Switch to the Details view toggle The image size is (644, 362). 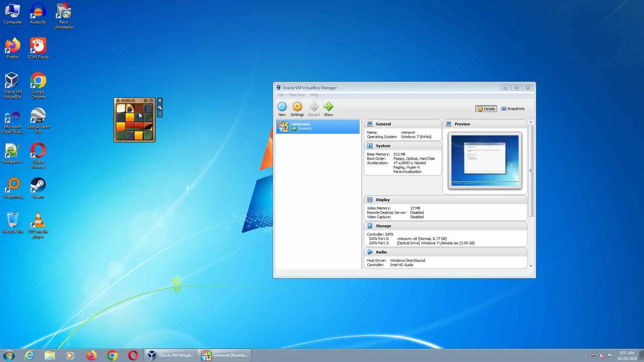coord(486,109)
